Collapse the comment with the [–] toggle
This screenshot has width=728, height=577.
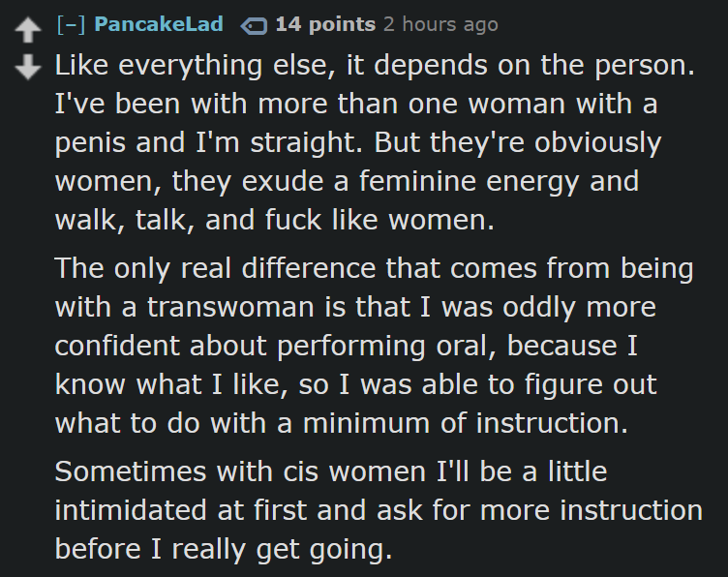pos(71,24)
